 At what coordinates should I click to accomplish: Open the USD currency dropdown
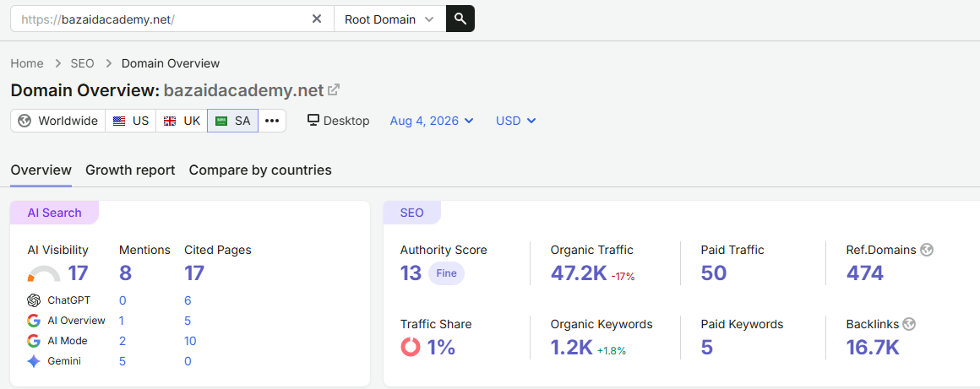515,122
